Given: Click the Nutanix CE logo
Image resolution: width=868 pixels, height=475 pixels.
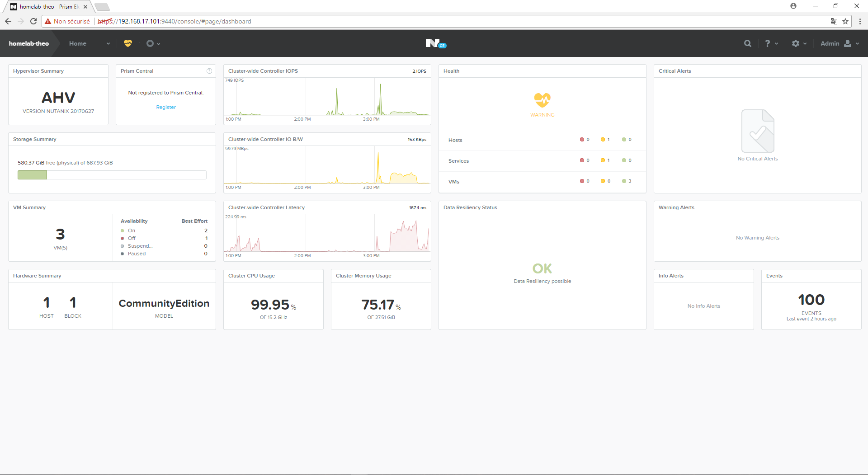Looking at the screenshot, I should 436,43.
